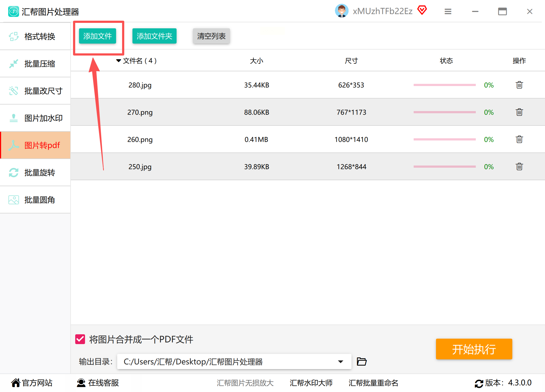Open the hamburger menu icon

(448, 11)
